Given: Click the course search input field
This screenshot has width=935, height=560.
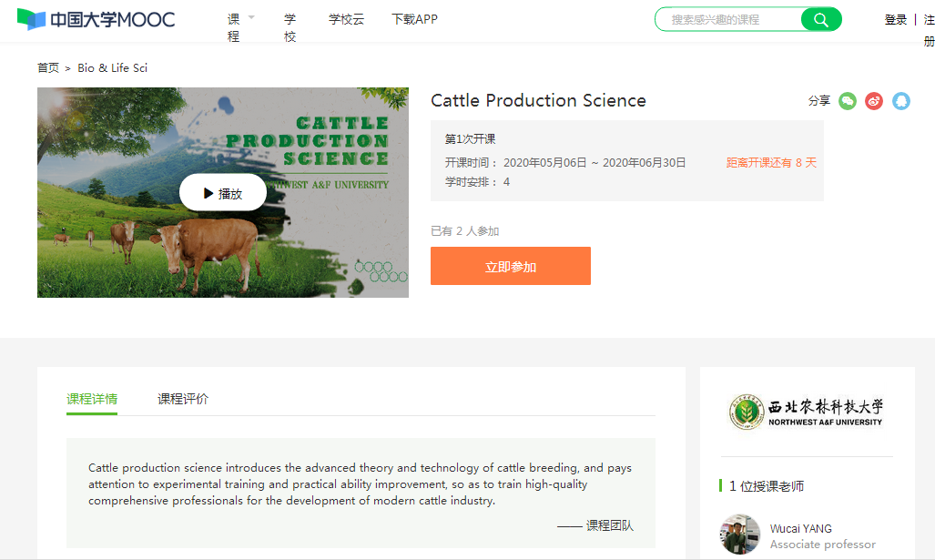Looking at the screenshot, I should [x=728, y=19].
